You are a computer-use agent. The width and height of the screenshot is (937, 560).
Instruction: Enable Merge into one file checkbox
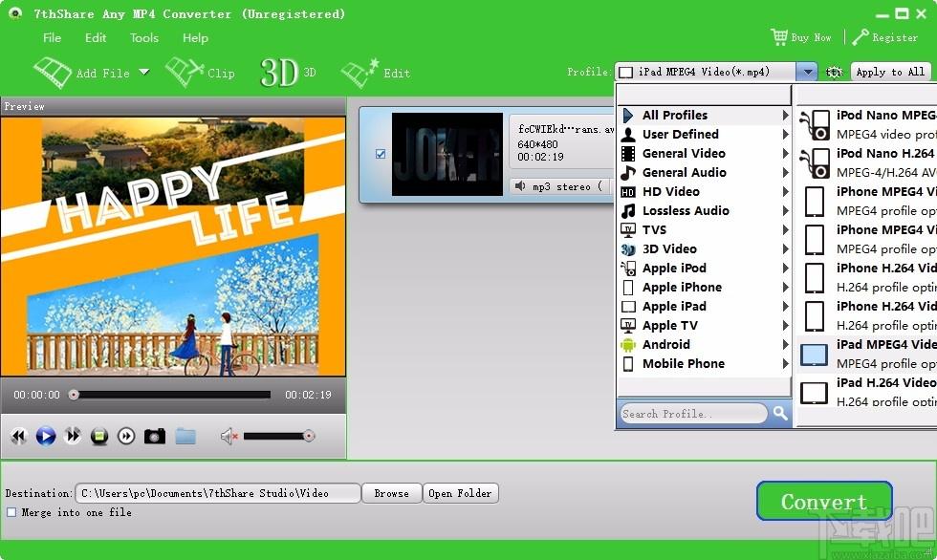point(11,512)
